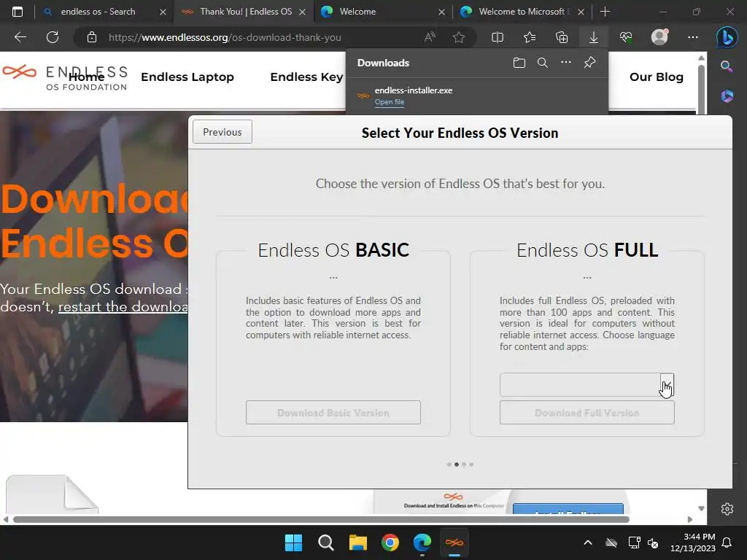Open the user profile avatar

(659, 36)
